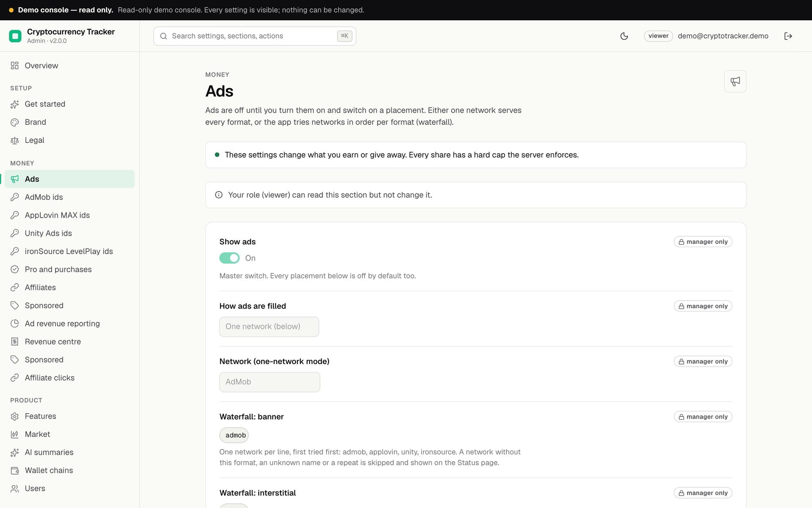Click the megaphone icon button beside Ads heading

(735, 81)
